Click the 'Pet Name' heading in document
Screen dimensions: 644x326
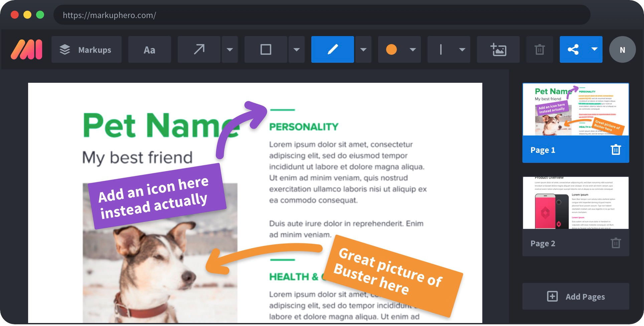click(161, 125)
